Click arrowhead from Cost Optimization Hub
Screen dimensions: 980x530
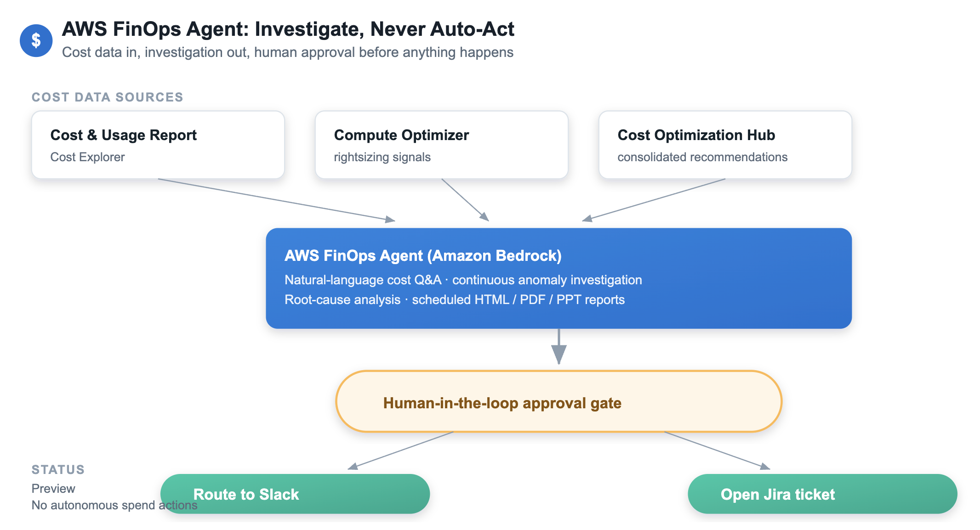[x=587, y=218]
